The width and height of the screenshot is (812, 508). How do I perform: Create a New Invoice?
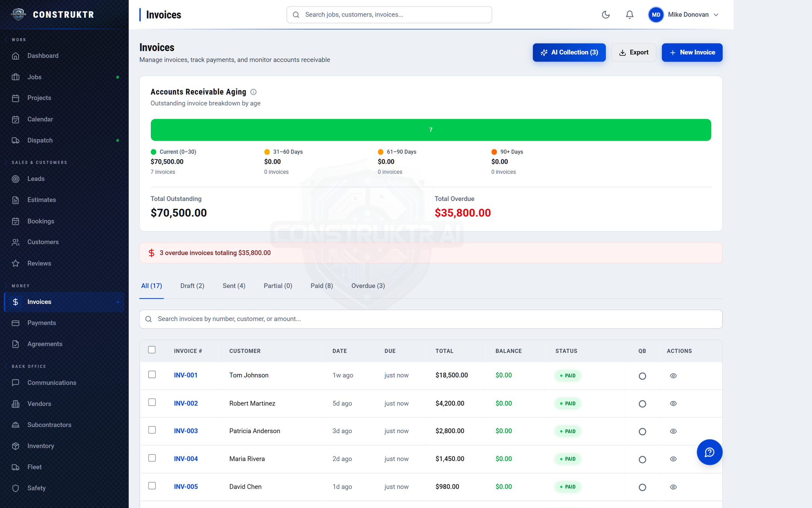click(x=692, y=52)
